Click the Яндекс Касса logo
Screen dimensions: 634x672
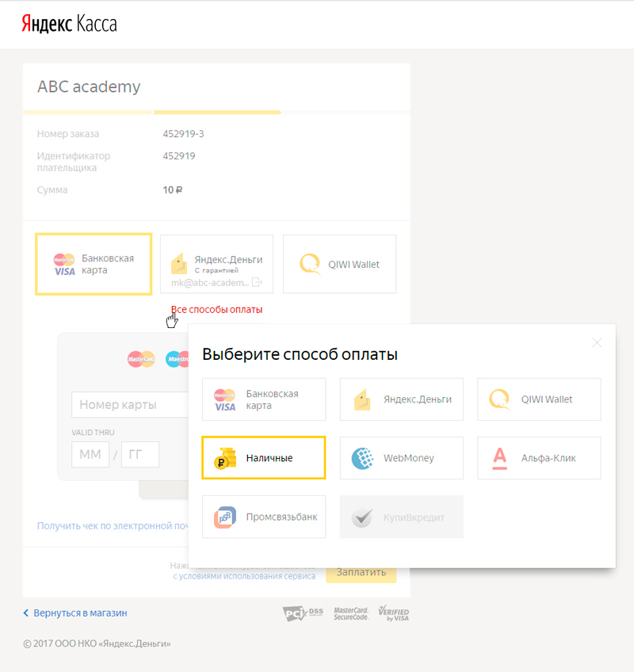click(69, 24)
